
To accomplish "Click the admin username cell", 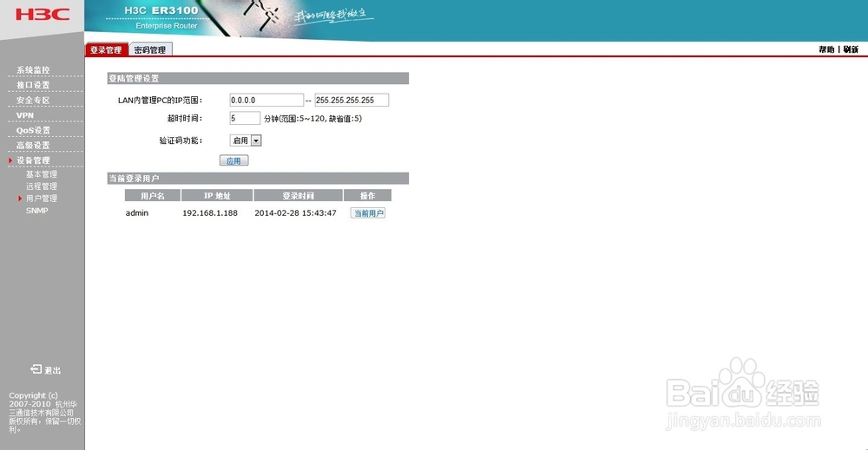I will tap(137, 212).
